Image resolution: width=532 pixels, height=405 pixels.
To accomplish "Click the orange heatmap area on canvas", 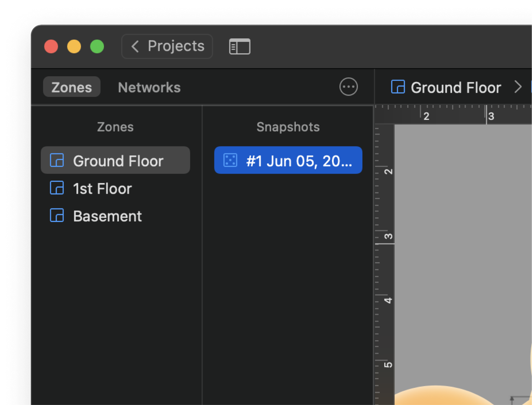I will coord(437,397).
